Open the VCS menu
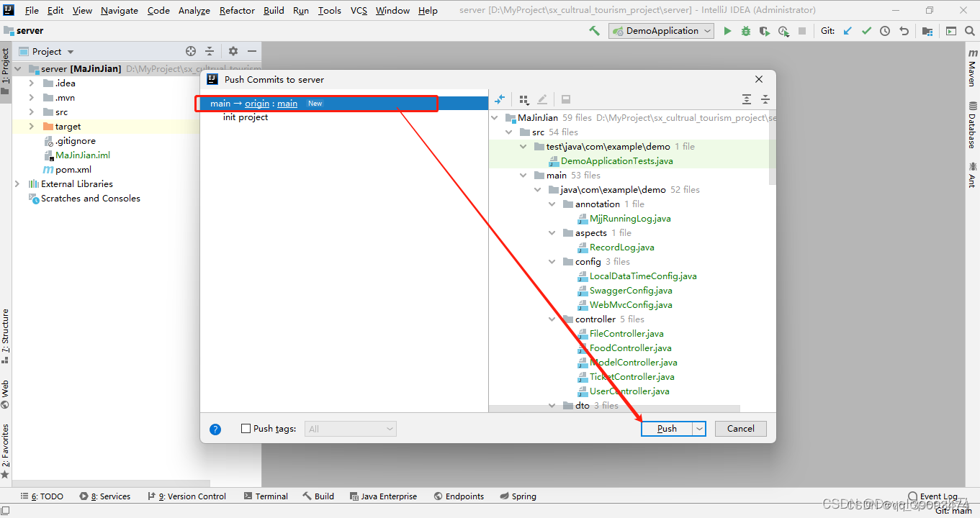 [x=359, y=11]
